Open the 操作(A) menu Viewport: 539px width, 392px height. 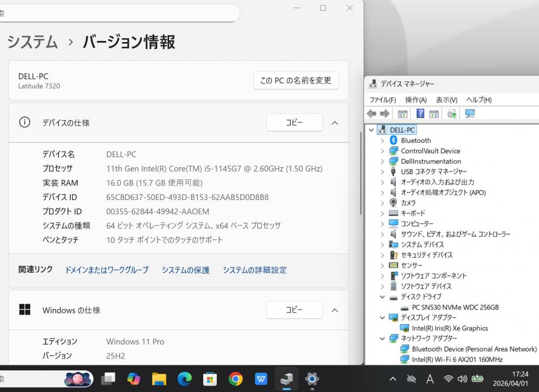(x=416, y=100)
